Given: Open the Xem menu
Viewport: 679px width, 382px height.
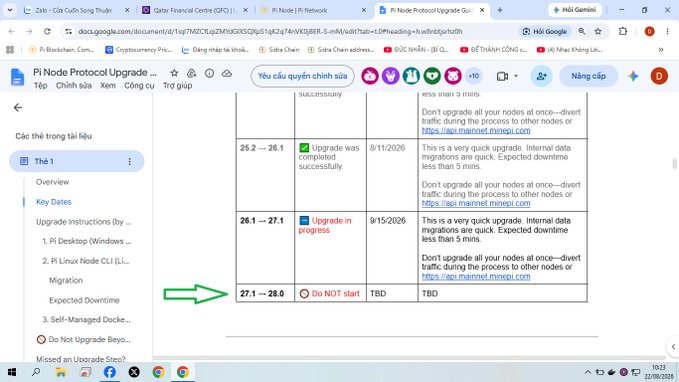Looking at the screenshot, I should point(108,86).
